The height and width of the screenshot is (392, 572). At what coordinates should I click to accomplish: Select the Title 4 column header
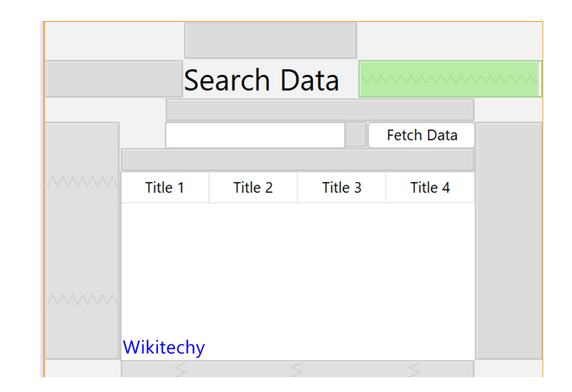tap(430, 187)
